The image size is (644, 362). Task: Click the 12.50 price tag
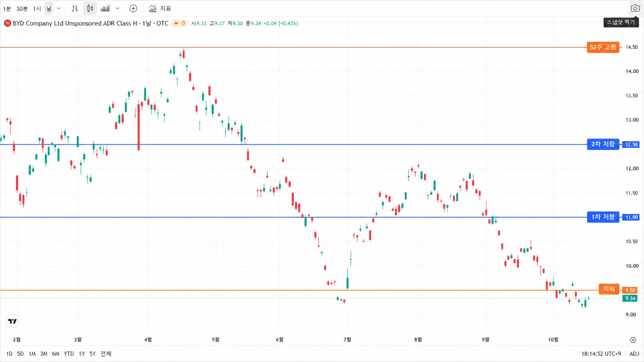point(631,144)
